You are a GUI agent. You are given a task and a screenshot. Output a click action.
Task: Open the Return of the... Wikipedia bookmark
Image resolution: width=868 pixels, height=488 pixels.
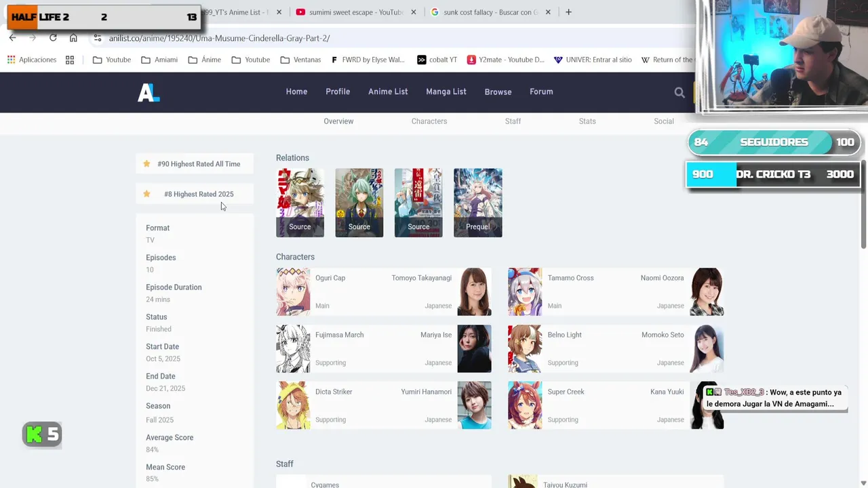(667, 60)
